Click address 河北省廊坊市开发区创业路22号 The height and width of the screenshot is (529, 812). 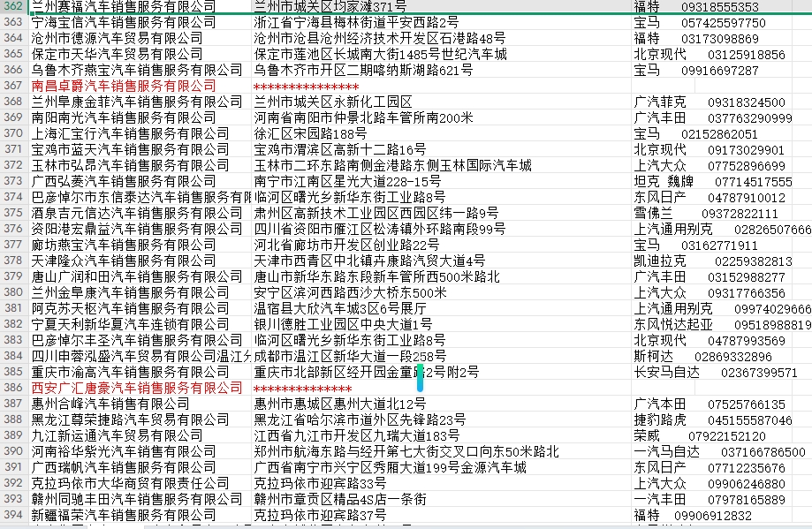point(346,245)
